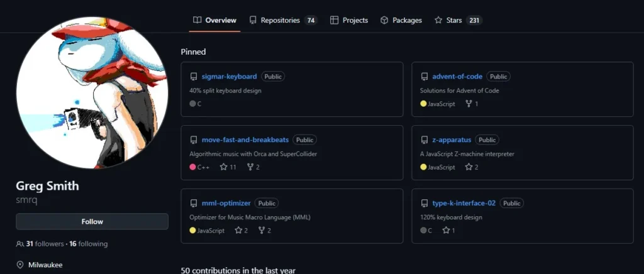
Task: Click the fork icon on mml-optimizer card
Action: pos(262,231)
